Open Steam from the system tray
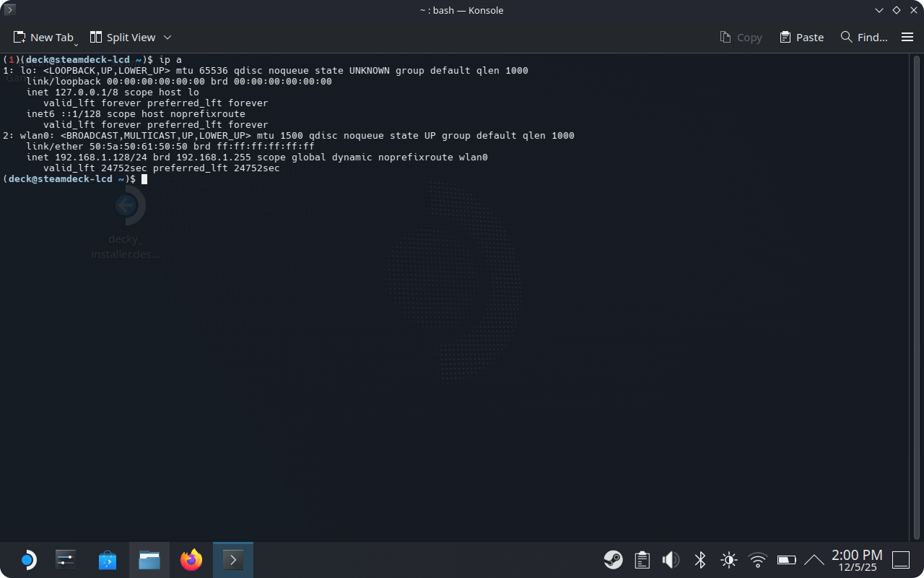This screenshot has width=924, height=578. 613,560
